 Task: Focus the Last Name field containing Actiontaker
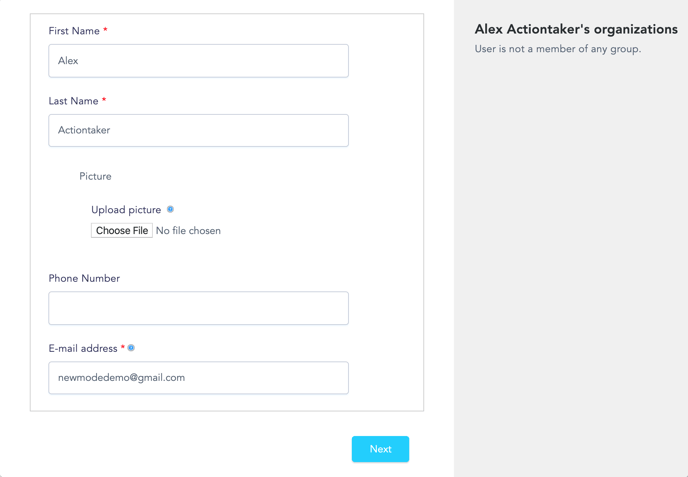point(198,130)
